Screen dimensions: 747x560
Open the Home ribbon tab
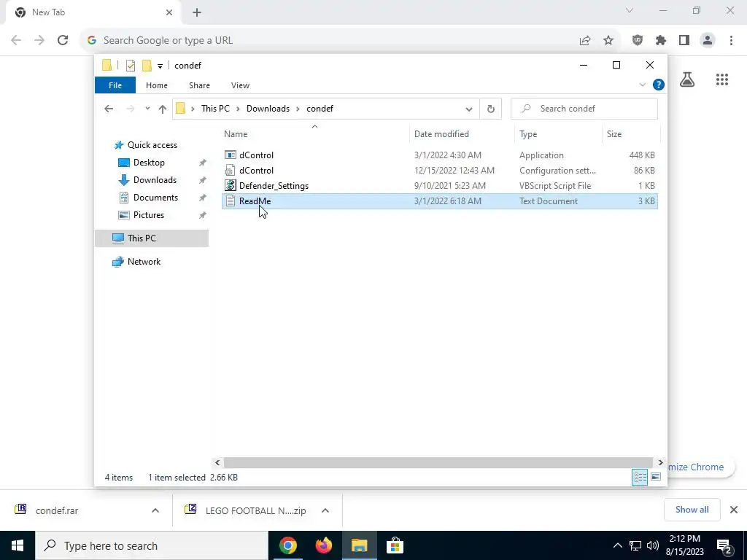[x=157, y=85]
